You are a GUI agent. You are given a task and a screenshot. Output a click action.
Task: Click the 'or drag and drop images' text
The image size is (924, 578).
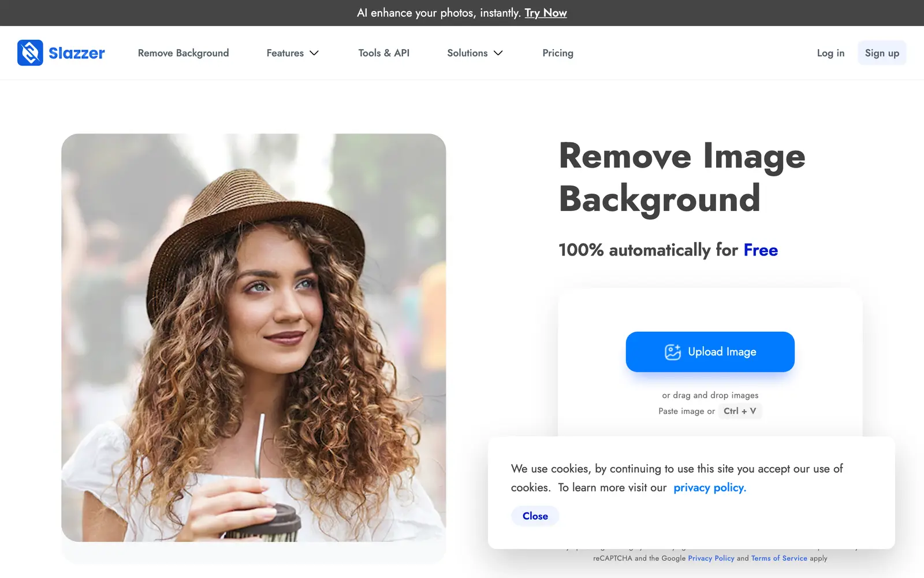click(710, 395)
